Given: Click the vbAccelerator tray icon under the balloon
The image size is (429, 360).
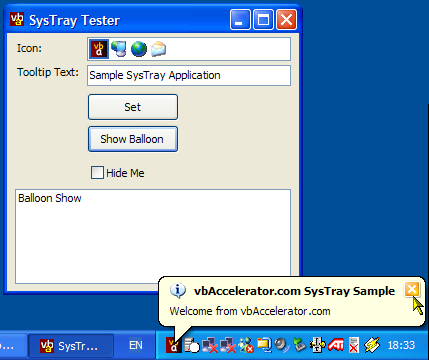Looking at the screenshot, I should (x=173, y=345).
